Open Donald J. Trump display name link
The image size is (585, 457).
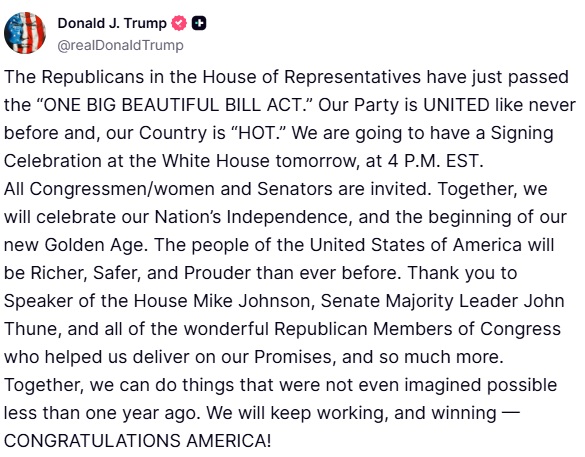tap(112, 23)
